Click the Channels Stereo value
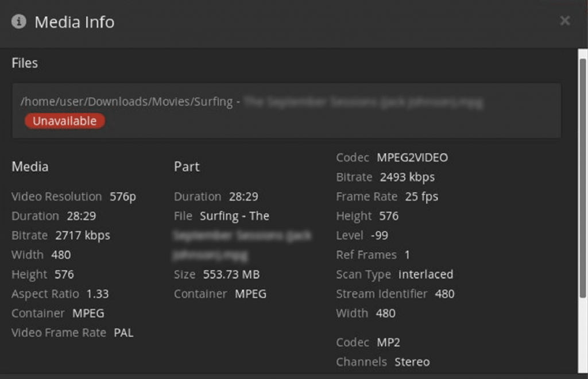This screenshot has width=588, height=379. pyautogui.click(x=412, y=362)
